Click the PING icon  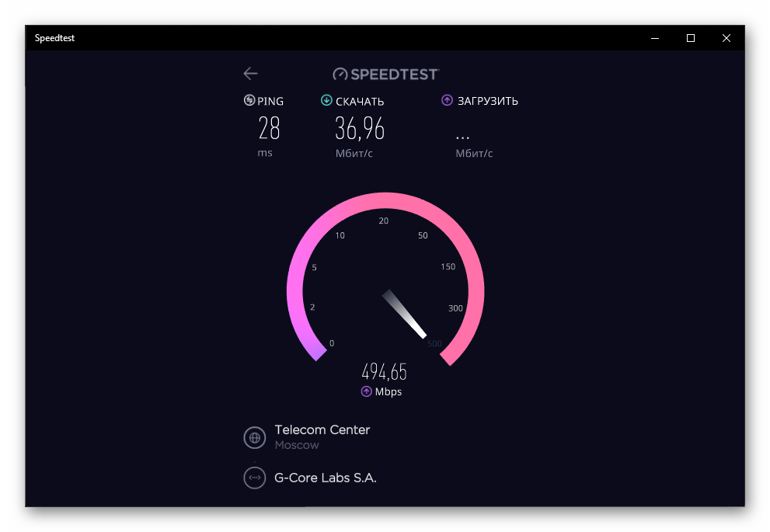pos(249,101)
